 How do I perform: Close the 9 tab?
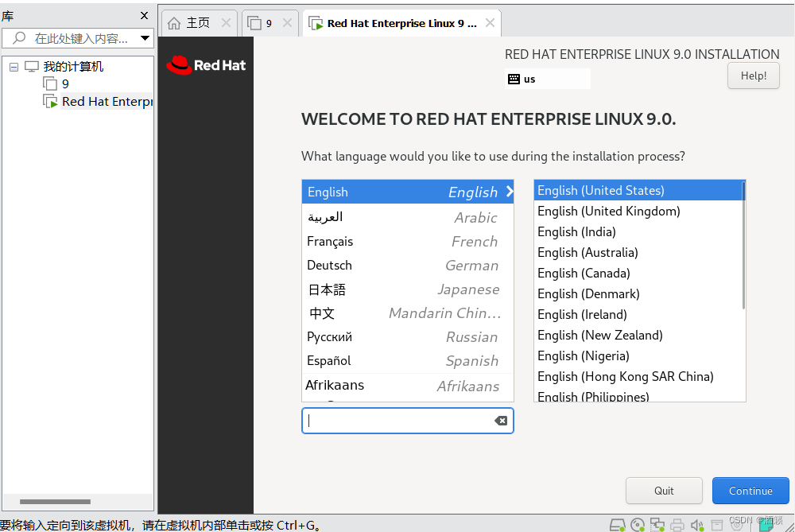point(288,23)
